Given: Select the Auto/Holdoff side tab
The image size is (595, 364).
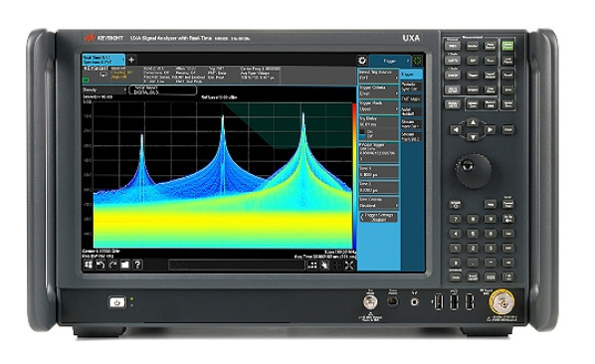Looking at the screenshot, I should click(411, 111).
